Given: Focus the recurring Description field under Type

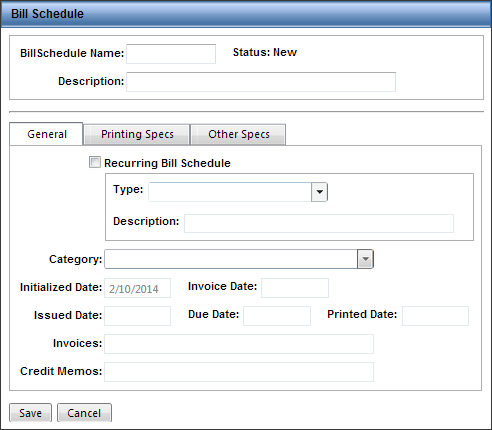Looking at the screenshot, I should 319,223.
